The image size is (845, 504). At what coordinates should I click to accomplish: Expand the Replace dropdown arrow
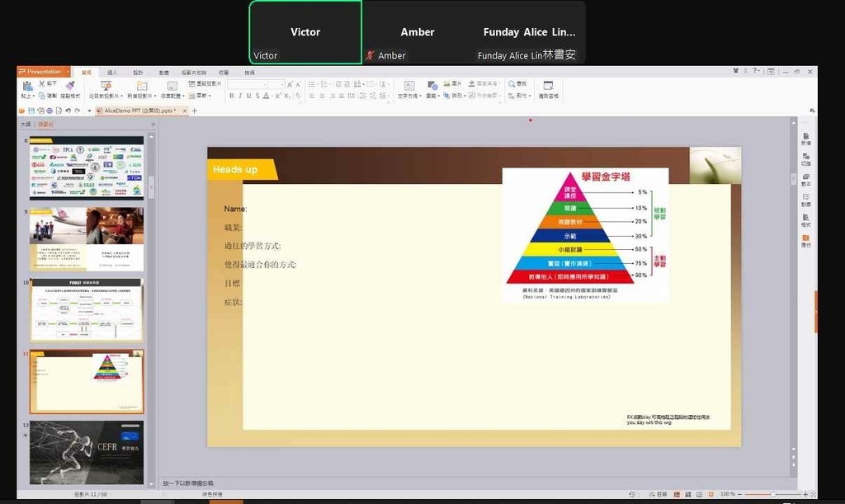(x=530, y=97)
